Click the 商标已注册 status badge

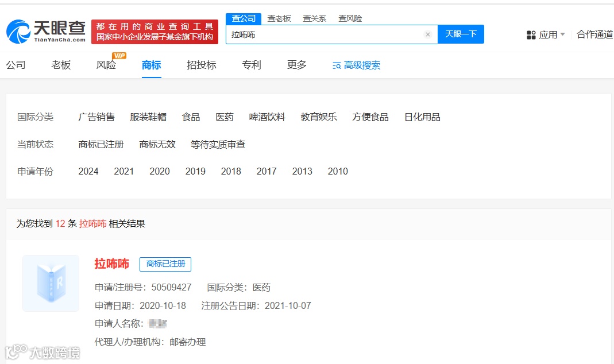[x=165, y=264]
